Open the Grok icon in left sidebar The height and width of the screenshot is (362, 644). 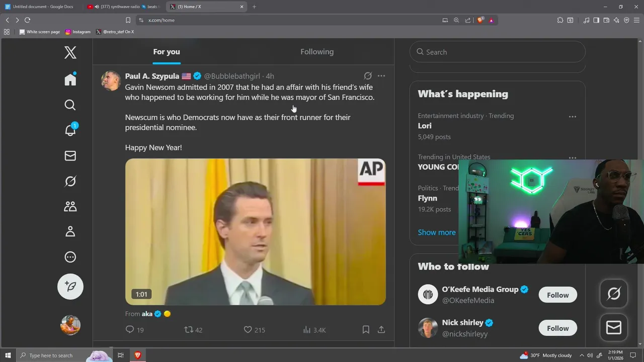click(x=70, y=181)
